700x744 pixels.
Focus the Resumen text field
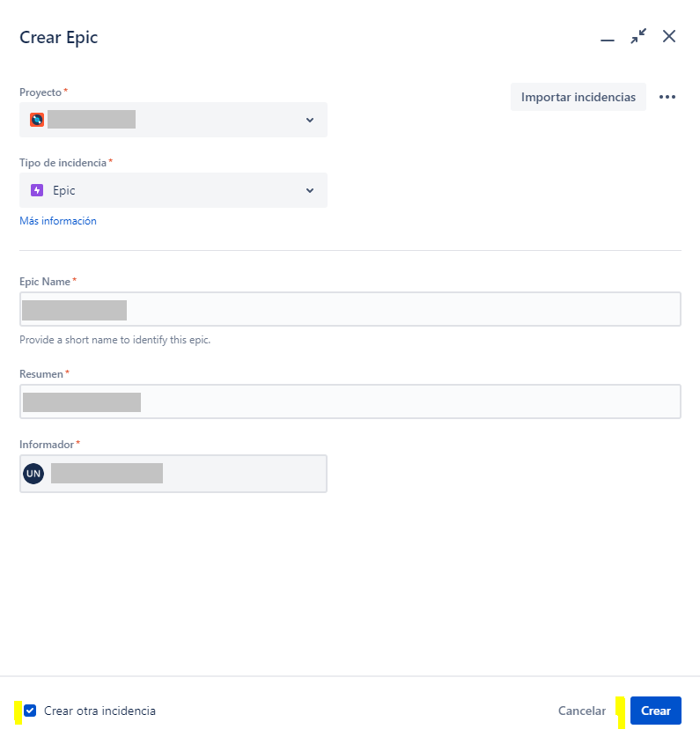coord(350,401)
